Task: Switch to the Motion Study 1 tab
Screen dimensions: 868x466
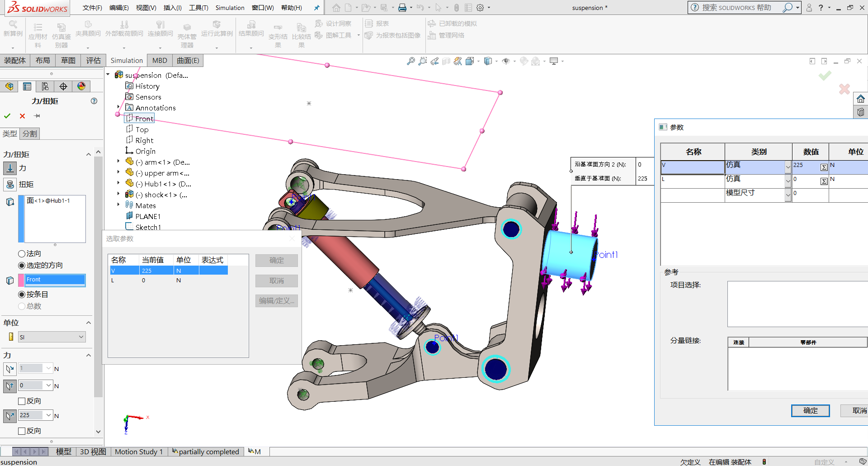Action: pos(138,452)
